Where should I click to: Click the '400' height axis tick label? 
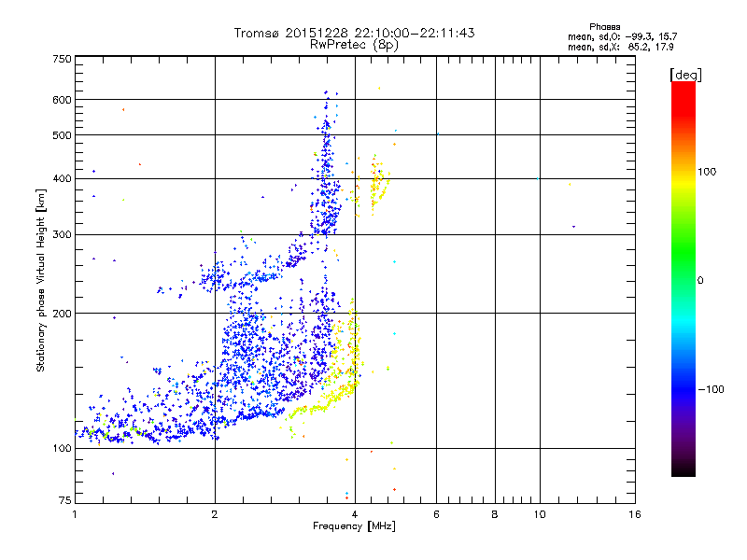[63, 179]
